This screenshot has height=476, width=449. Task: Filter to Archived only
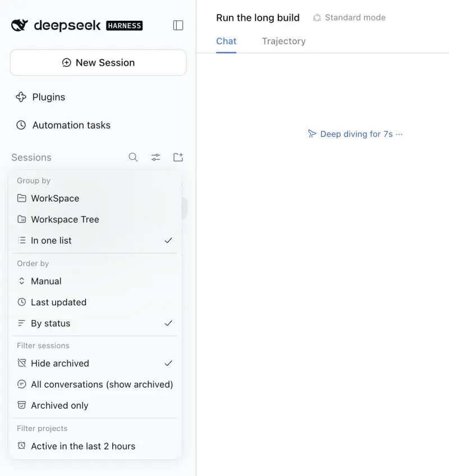pyautogui.click(x=95, y=406)
